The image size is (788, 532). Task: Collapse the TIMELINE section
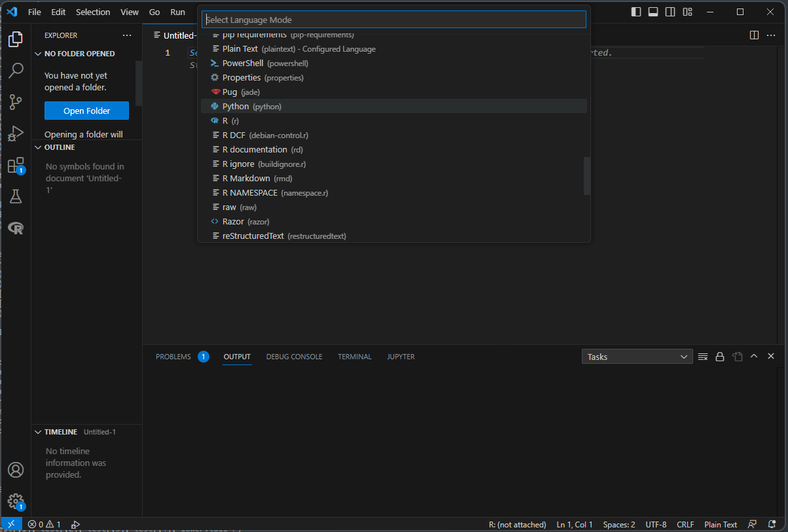tap(37, 432)
